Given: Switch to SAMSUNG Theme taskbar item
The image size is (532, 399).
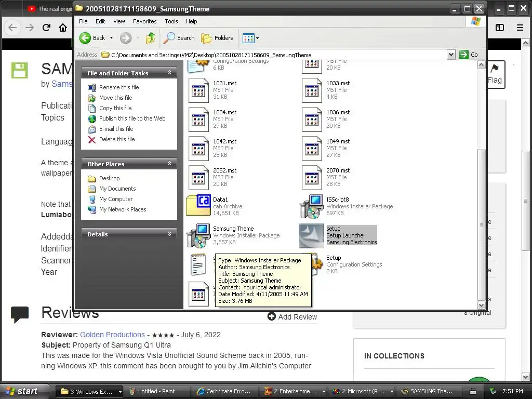Looking at the screenshot, I should click(429, 392).
